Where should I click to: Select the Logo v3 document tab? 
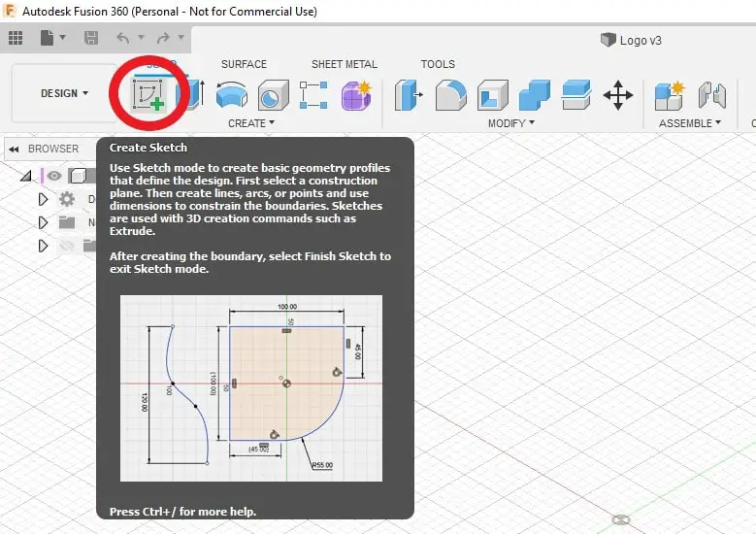point(631,40)
